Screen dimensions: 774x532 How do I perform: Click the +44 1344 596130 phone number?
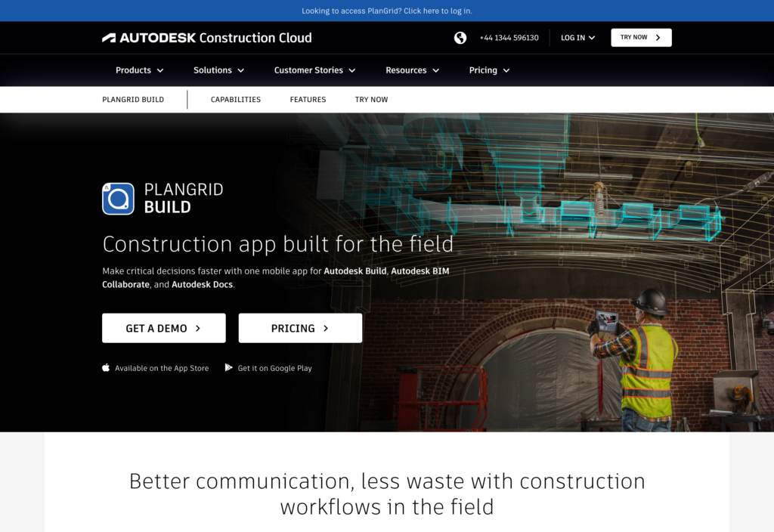point(509,37)
